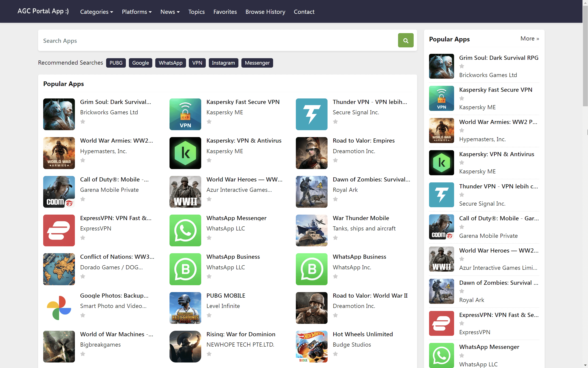Open ExpressVPN red icon in main list
588x368 pixels.
click(x=59, y=230)
